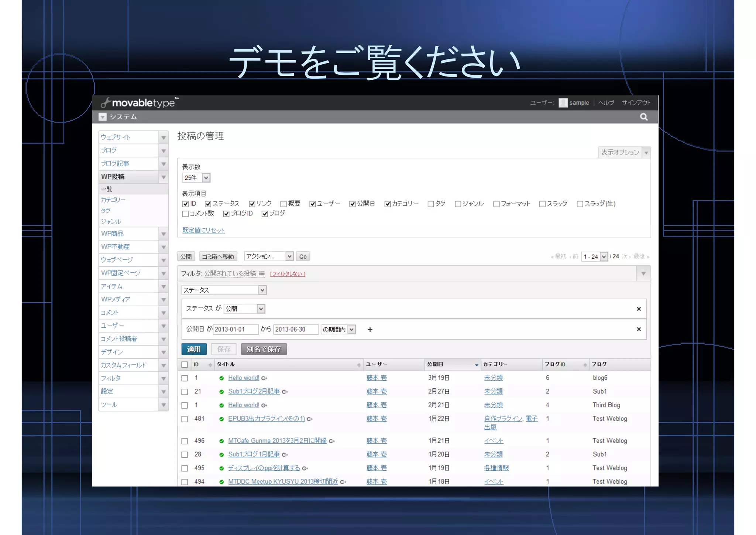Remove the ステータス filter row with X

point(639,309)
